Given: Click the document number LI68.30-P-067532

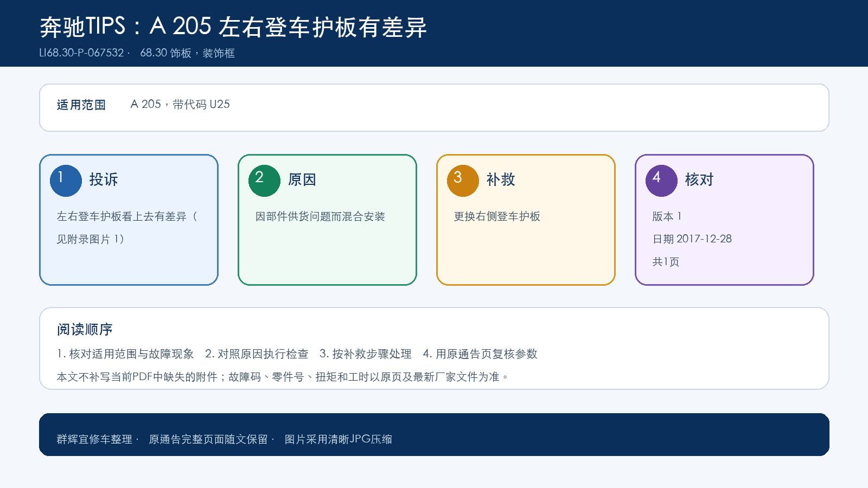Looking at the screenshot, I should tap(81, 53).
